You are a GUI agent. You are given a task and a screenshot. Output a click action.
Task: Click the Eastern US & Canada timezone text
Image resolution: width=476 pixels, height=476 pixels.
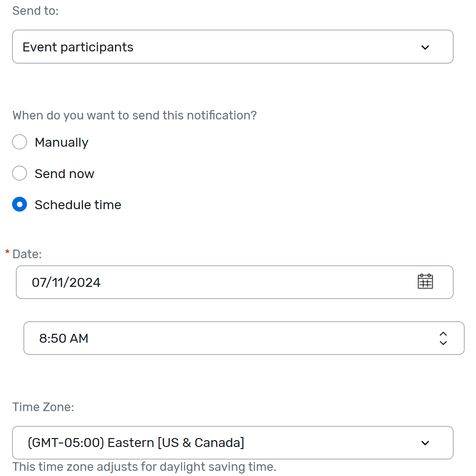tap(136, 443)
